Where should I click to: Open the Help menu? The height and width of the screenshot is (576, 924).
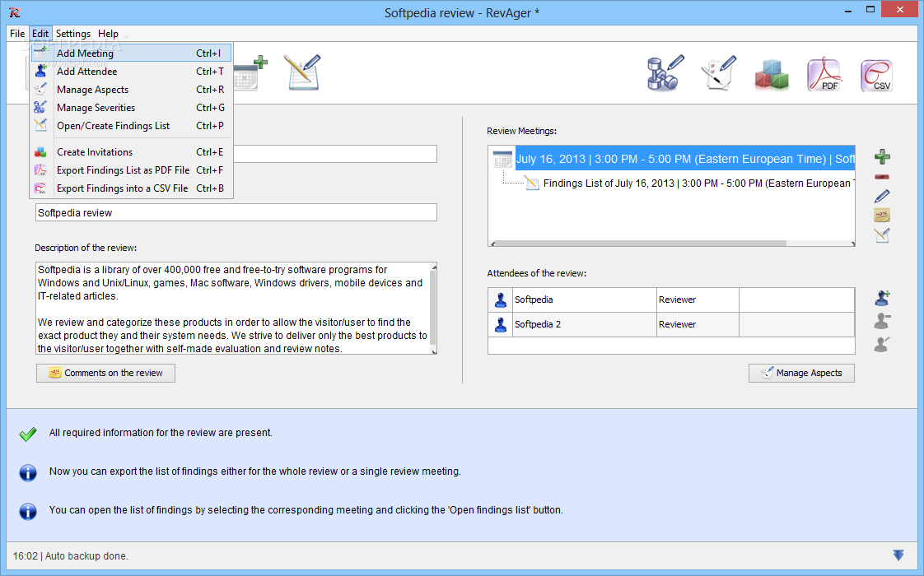108,34
